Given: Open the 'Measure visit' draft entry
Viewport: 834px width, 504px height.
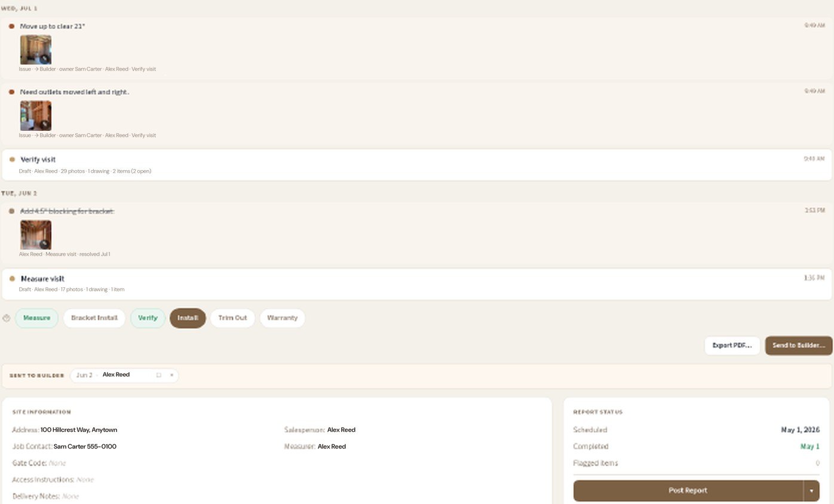Looking at the screenshot, I should pos(417,284).
